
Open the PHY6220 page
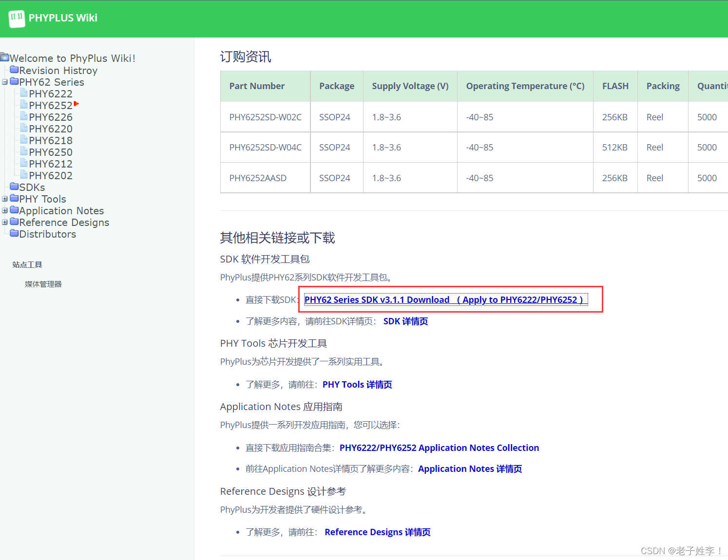pos(51,129)
